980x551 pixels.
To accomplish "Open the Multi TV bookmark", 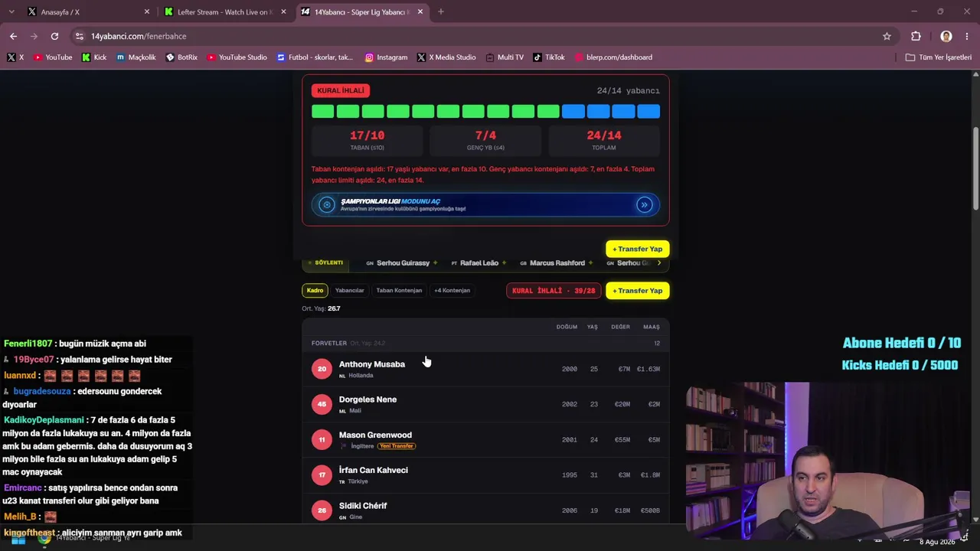I will pyautogui.click(x=504, y=57).
